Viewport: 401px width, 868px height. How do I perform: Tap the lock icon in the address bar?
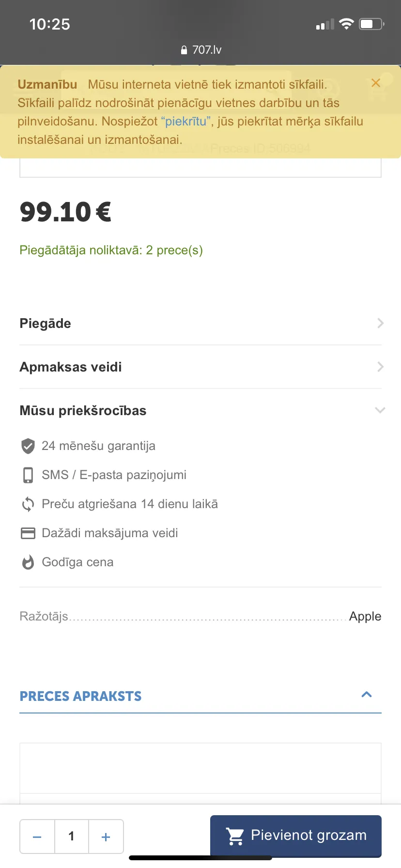pos(184,50)
